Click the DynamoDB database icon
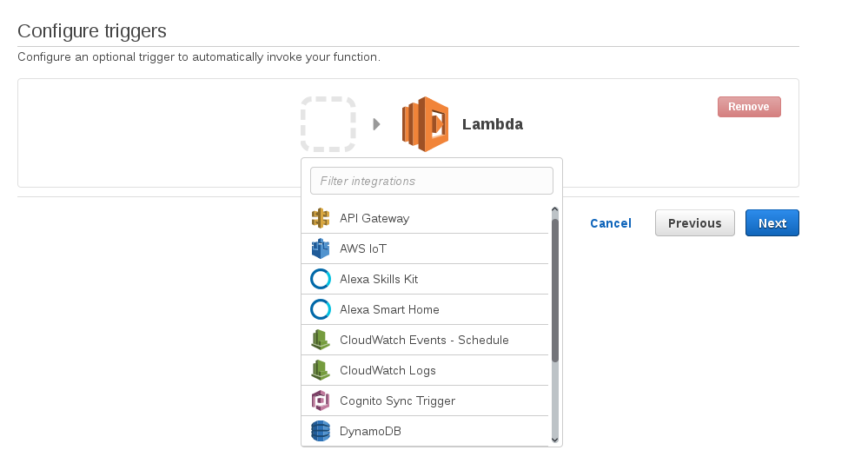The image size is (868, 470). tap(321, 431)
